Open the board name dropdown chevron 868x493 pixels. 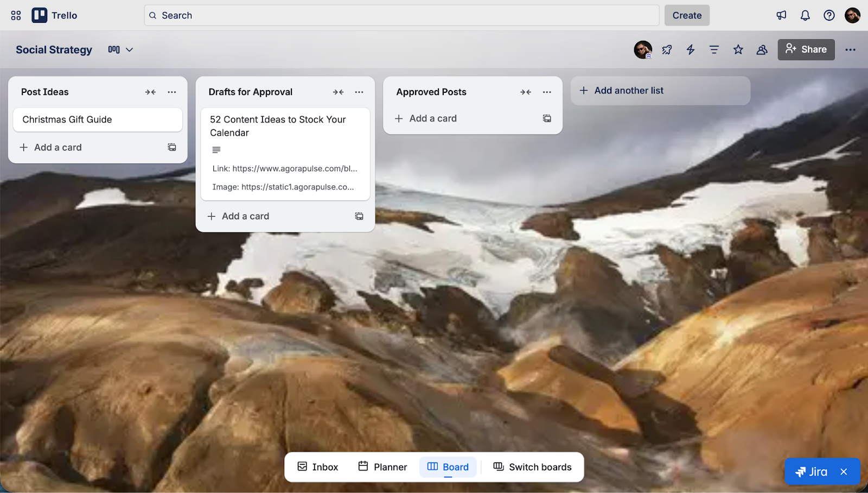click(x=129, y=49)
